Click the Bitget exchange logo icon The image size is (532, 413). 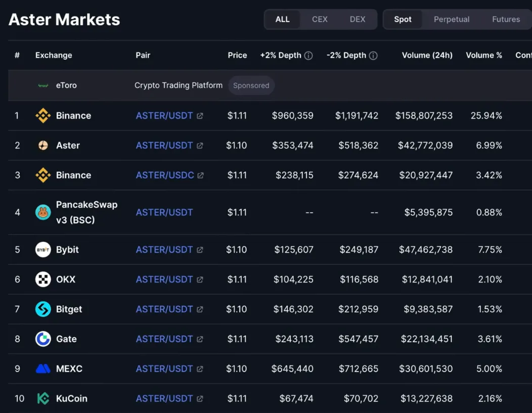pyautogui.click(x=43, y=309)
